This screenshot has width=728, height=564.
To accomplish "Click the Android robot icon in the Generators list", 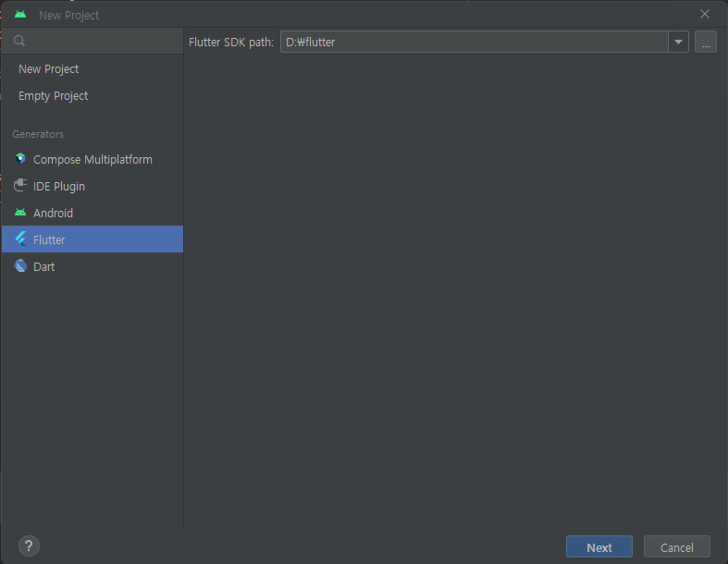I will click(20, 212).
